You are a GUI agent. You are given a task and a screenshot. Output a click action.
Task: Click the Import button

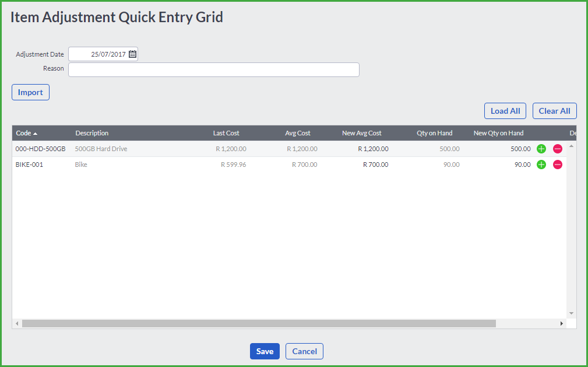[30, 92]
